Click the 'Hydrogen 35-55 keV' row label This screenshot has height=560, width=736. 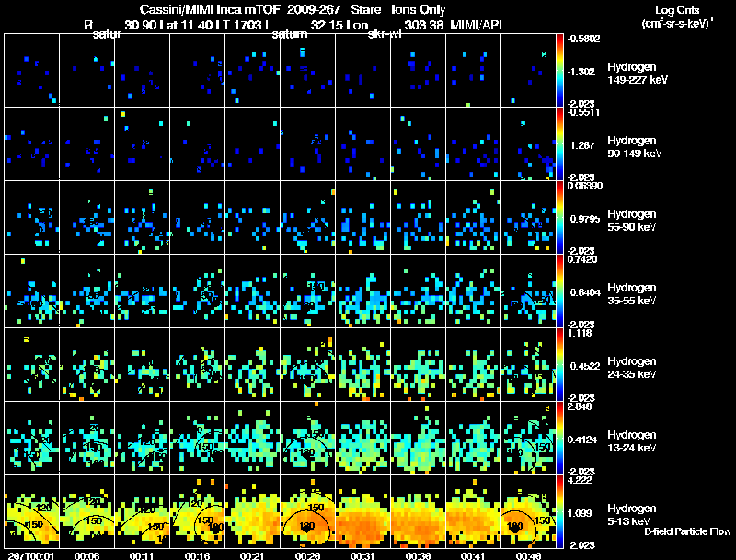[x=631, y=294]
